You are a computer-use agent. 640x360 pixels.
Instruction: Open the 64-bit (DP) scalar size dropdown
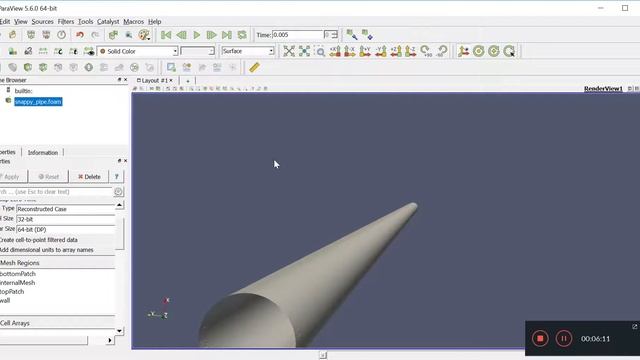(67, 229)
